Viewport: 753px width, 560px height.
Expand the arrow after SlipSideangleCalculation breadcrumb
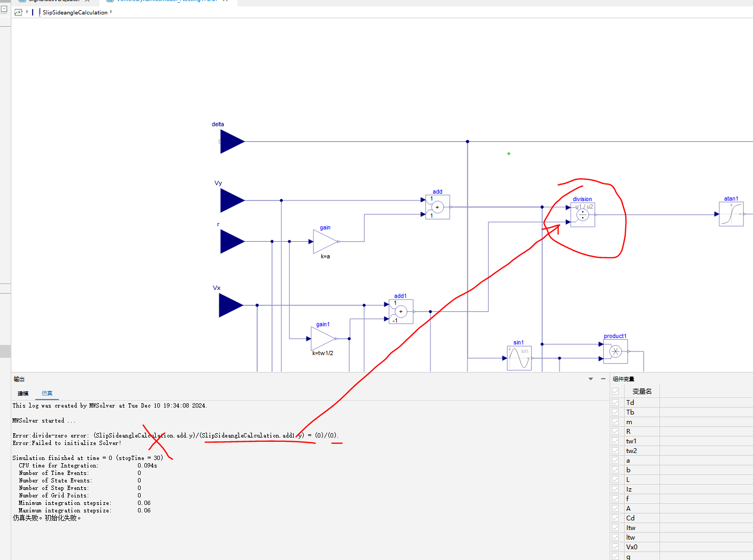pos(111,11)
